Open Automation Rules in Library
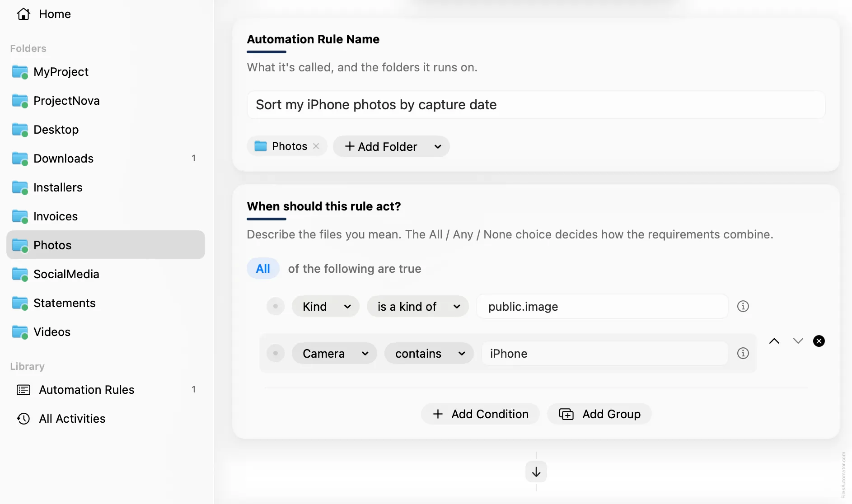 (x=106, y=390)
